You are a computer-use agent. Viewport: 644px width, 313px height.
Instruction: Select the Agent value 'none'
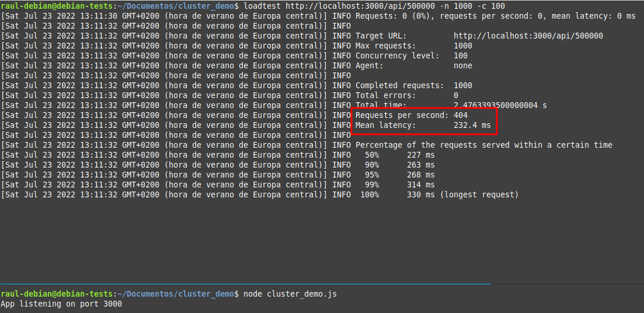[x=463, y=65]
